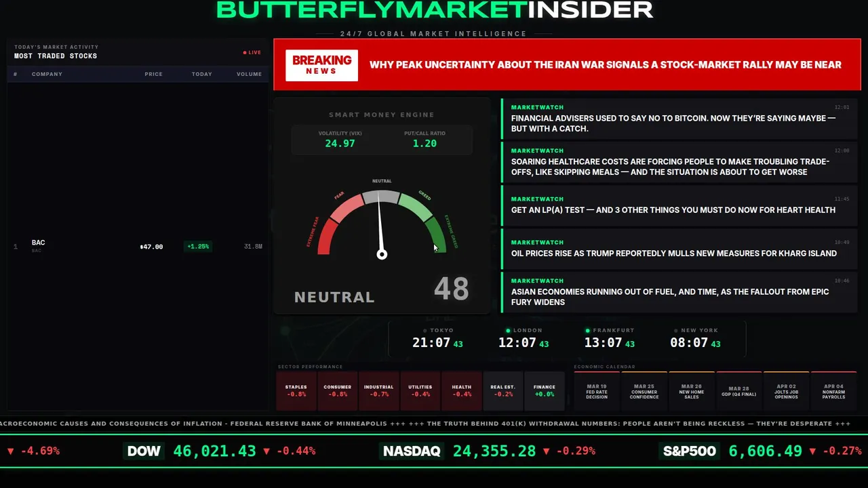Click the Volatility (VIX) value 24.97
This screenshot has height=488, width=868.
tap(340, 144)
